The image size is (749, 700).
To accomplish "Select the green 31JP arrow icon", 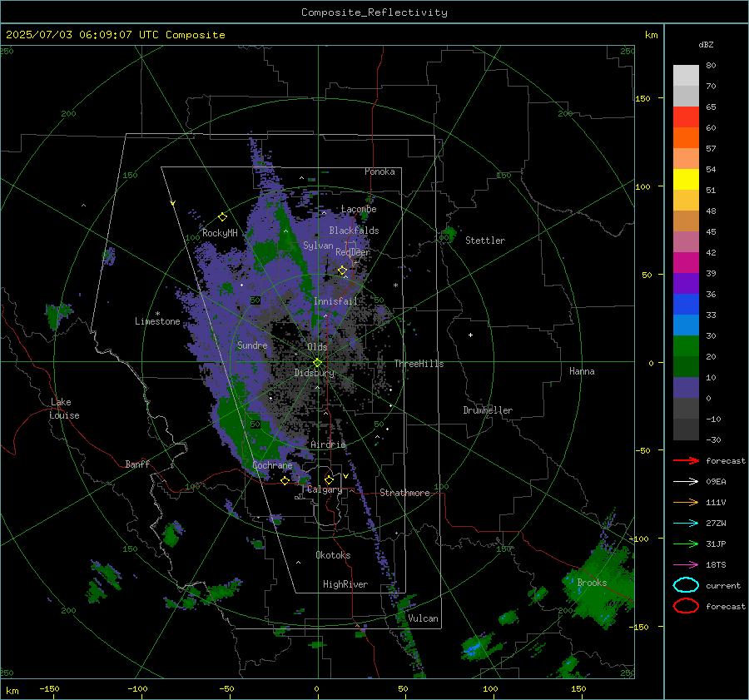I will tap(686, 544).
